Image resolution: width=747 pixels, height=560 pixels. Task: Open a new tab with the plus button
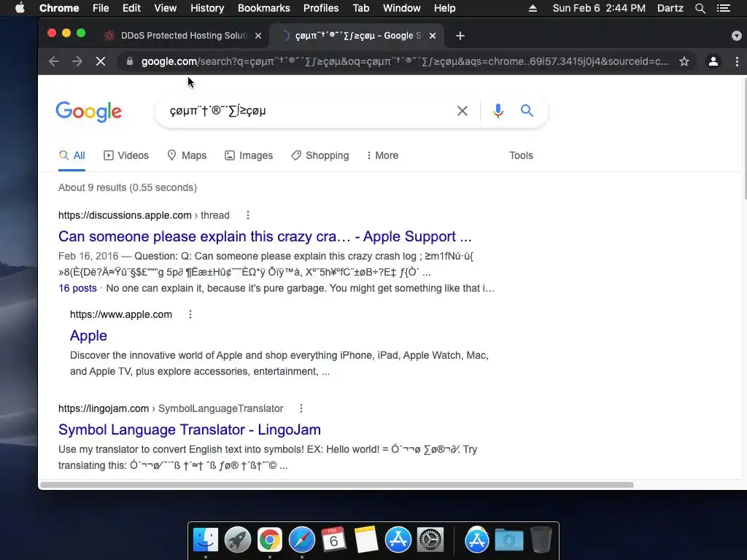click(460, 36)
